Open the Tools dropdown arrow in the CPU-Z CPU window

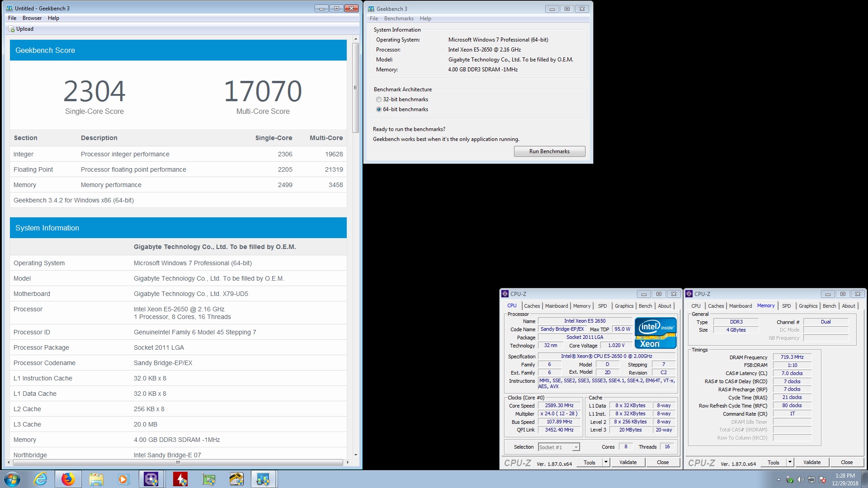606,462
